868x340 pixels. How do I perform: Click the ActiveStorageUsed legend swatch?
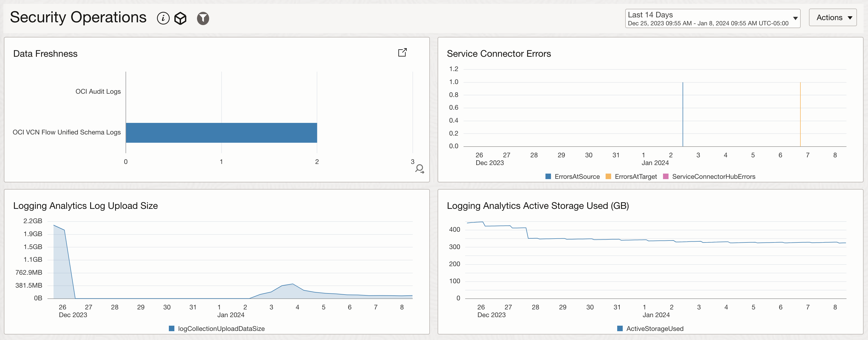tap(620, 328)
